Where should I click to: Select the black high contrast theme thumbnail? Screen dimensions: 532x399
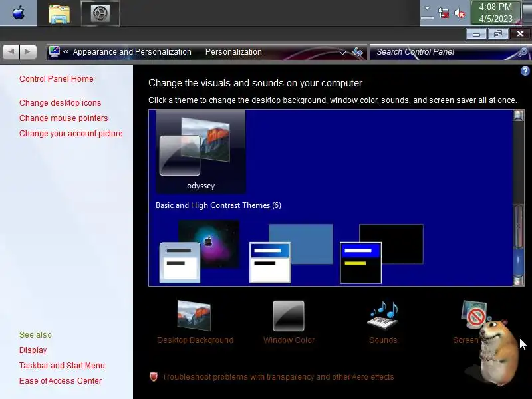click(381, 253)
